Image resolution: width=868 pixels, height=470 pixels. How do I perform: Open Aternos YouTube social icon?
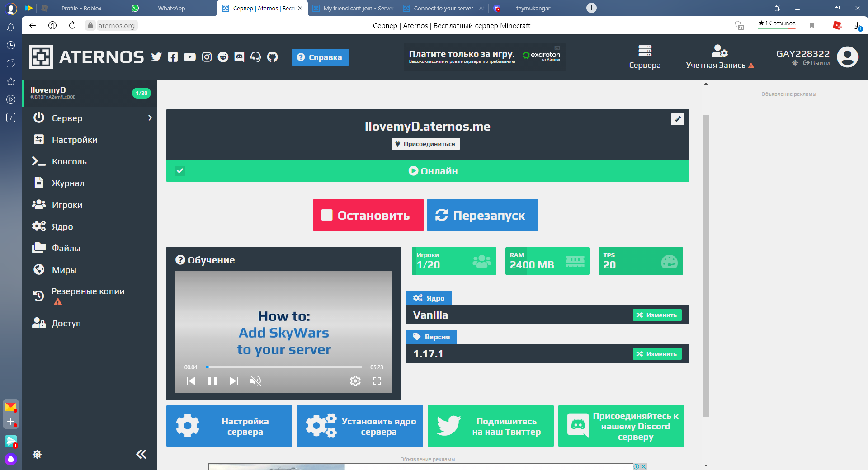190,57
